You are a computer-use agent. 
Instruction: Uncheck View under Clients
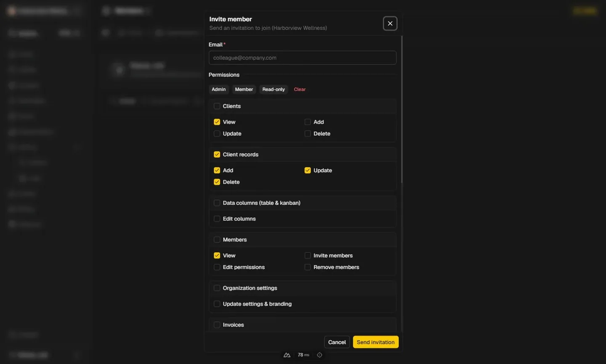tap(217, 122)
